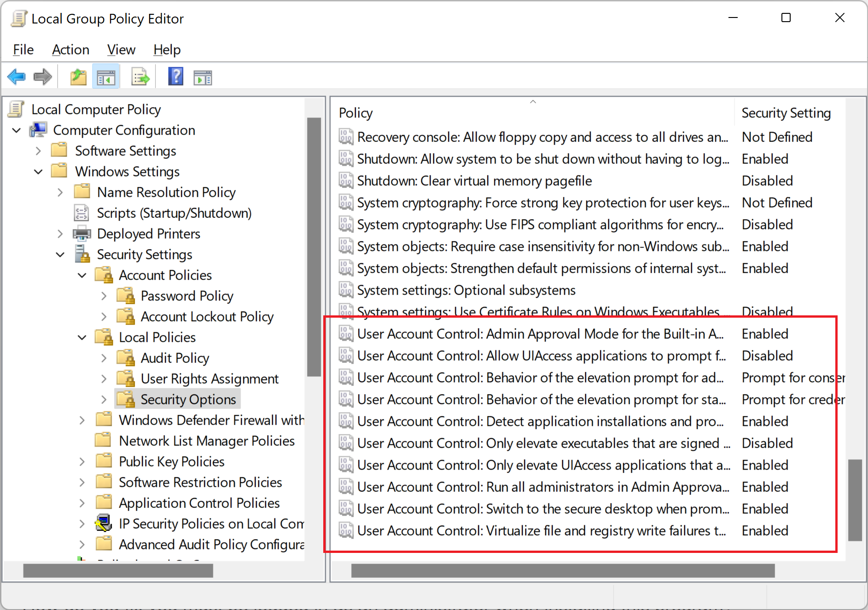Click the Export List icon
This screenshot has height=610, width=868.
[x=140, y=76]
